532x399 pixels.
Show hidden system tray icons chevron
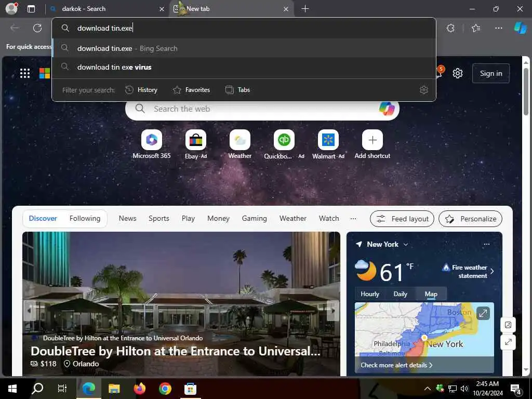pyautogui.click(x=428, y=389)
